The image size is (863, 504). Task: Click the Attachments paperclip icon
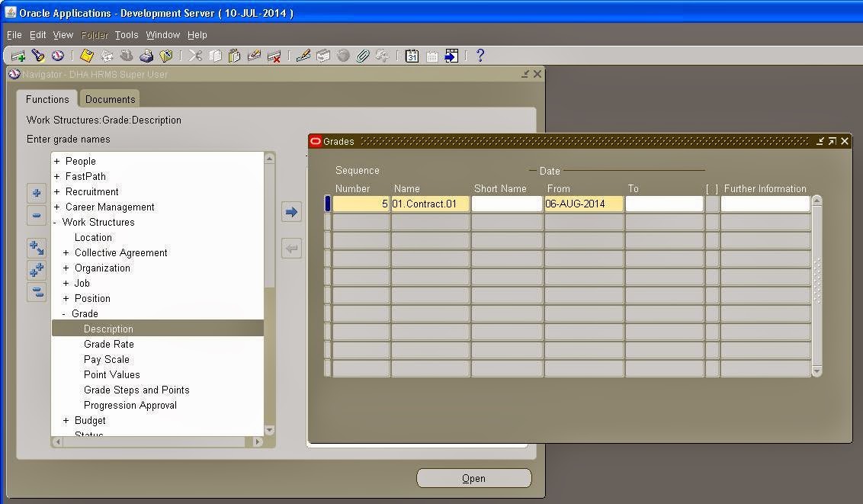tap(362, 56)
